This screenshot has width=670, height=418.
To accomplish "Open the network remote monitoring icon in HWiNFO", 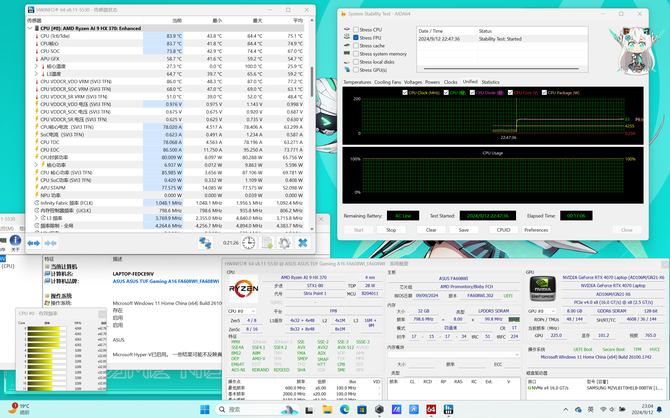I will [205, 243].
